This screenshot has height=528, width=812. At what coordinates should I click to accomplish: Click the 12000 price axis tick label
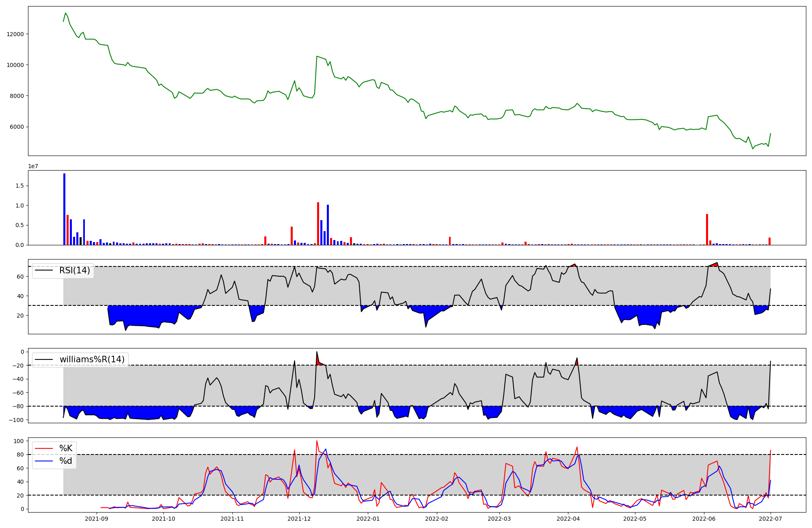tap(15, 34)
